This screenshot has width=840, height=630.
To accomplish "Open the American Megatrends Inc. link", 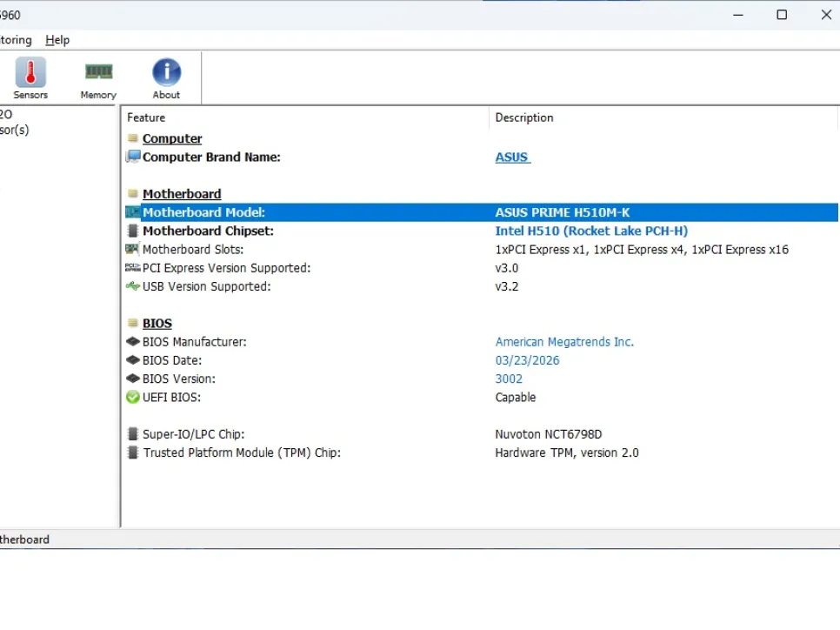I will click(564, 342).
